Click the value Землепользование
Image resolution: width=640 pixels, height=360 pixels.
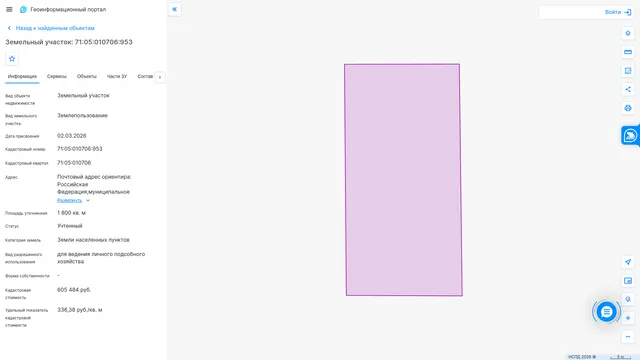[82, 116]
